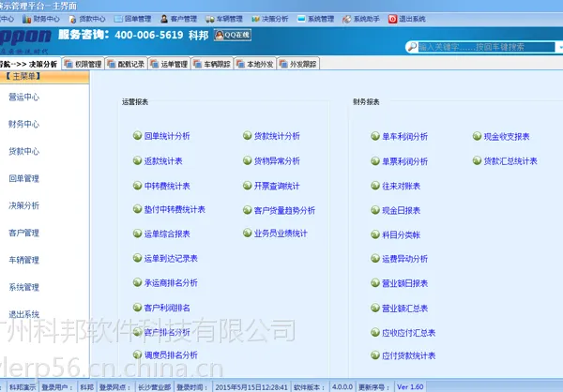Click green icon beside 调度员排名分析
This screenshot has height=392, width=563.
(x=138, y=354)
